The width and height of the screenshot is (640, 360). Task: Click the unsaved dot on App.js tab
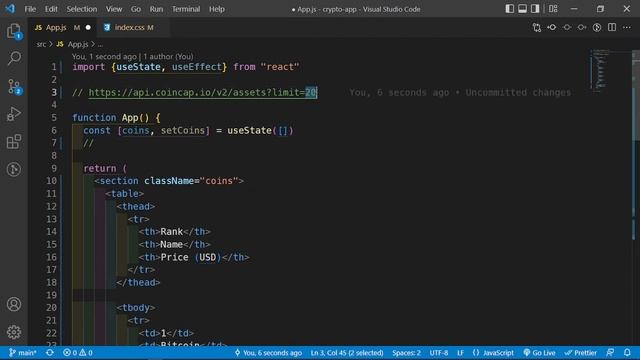pyautogui.click(x=88, y=27)
